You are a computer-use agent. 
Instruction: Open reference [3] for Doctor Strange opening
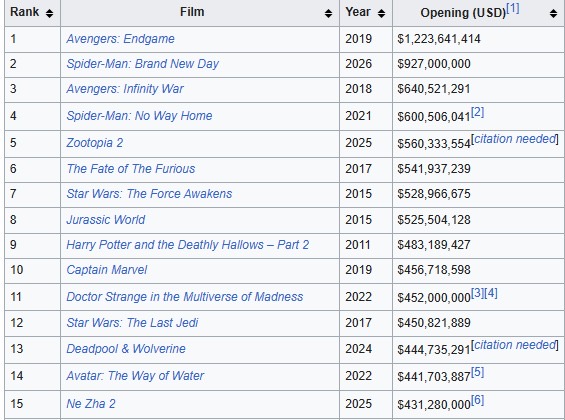click(477, 293)
